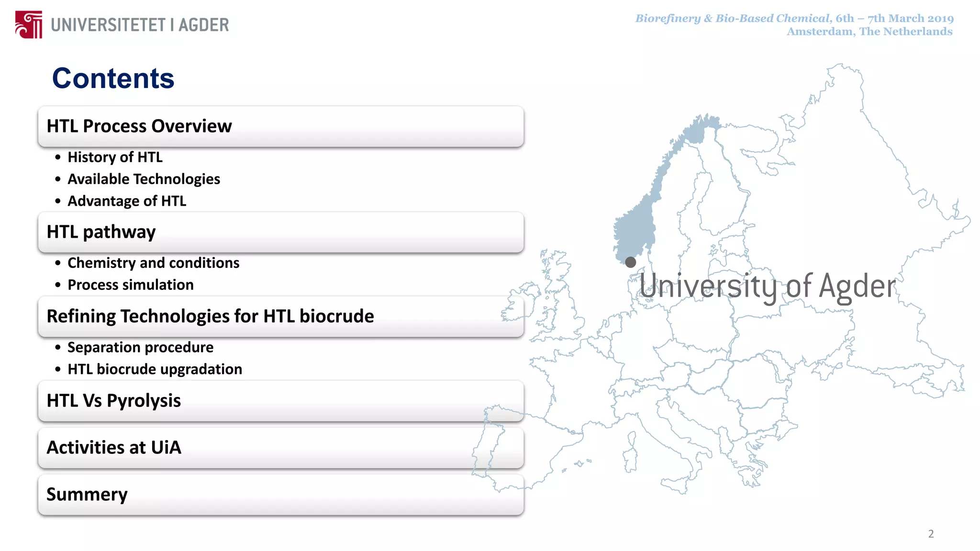Click the gray location dot on Norway
Image resolution: width=980 pixels, height=551 pixels.
(x=631, y=262)
